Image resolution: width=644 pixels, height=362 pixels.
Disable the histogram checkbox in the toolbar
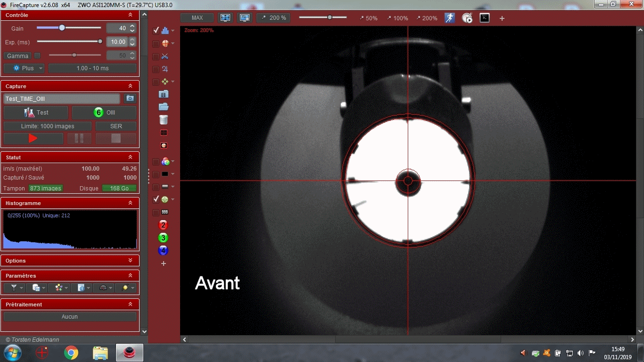click(156, 31)
